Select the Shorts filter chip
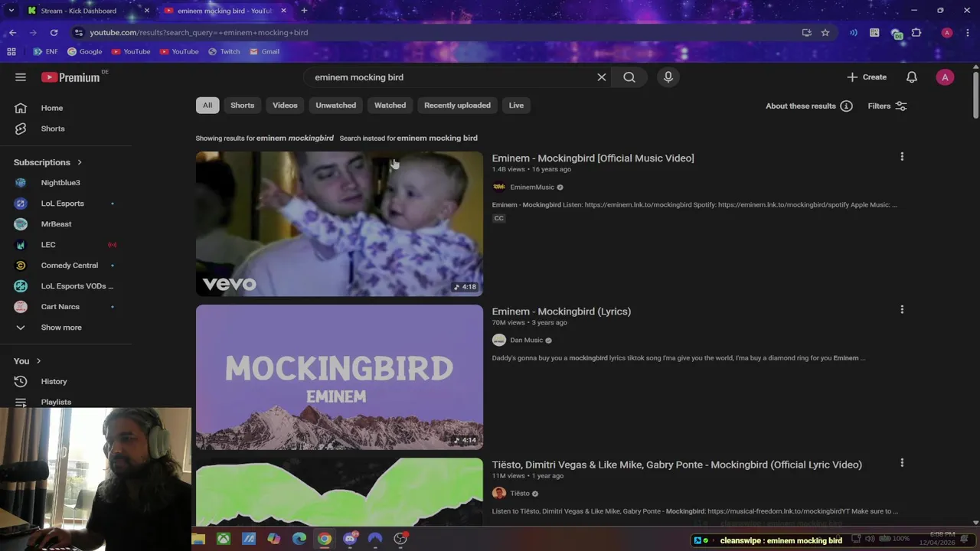 242,106
